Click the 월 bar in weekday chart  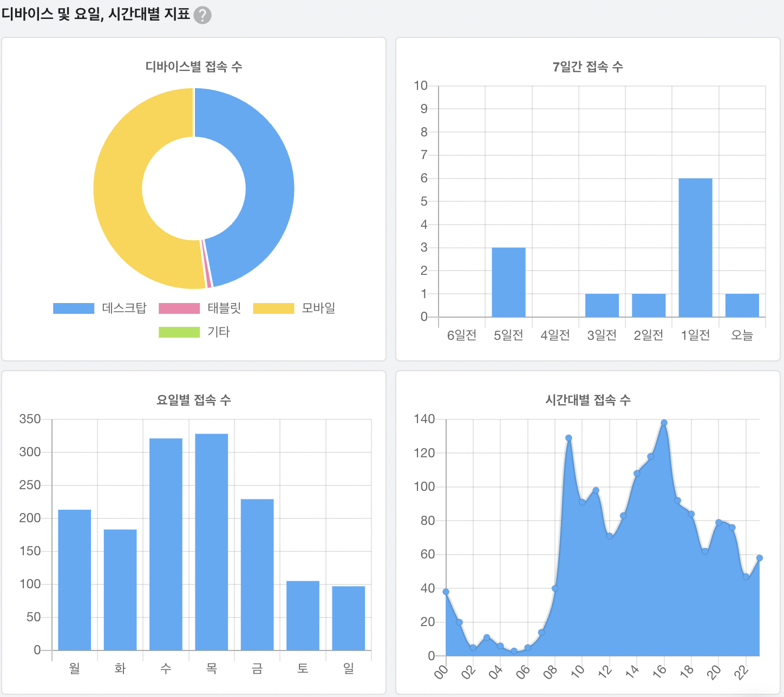click(x=75, y=580)
